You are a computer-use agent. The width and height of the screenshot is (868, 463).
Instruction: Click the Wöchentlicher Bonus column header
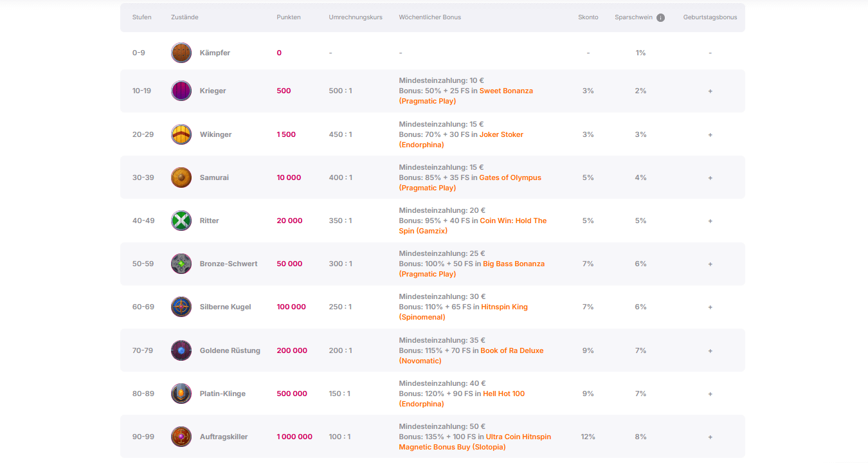[429, 17]
